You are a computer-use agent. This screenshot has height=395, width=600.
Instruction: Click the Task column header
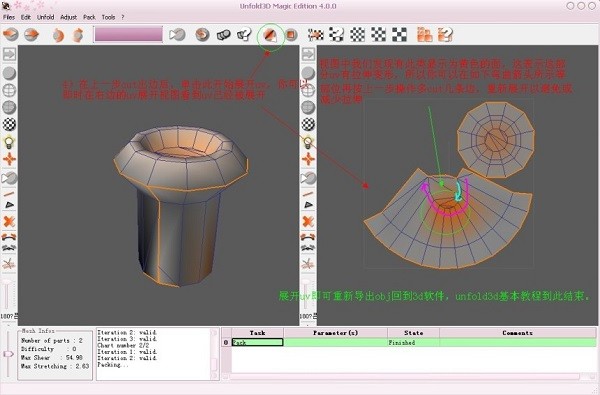[x=258, y=333]
